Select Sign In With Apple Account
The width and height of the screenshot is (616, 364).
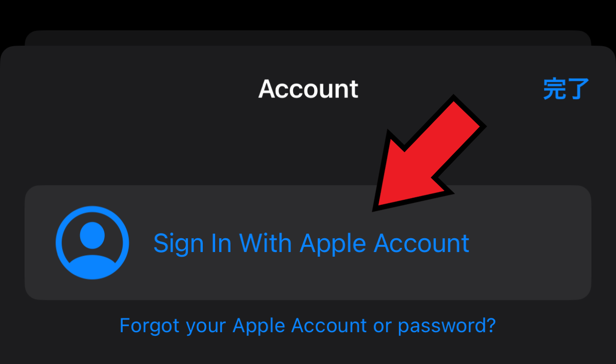coord(308,243)
